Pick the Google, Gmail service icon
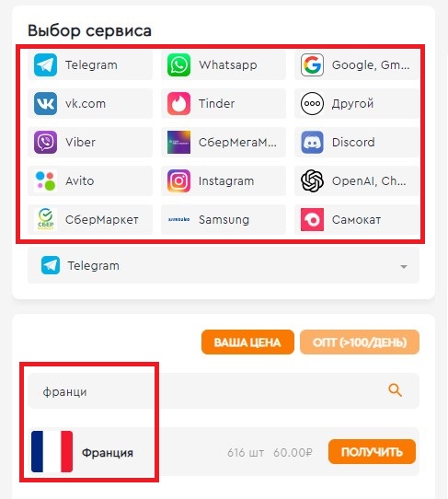 pyautogui.click(x=312, y=65)
